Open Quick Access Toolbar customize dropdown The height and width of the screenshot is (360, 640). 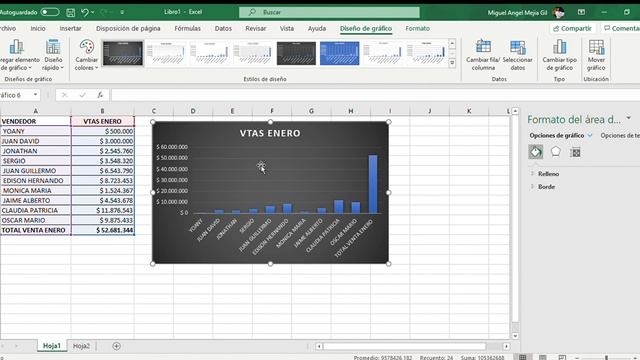[122, 13]
